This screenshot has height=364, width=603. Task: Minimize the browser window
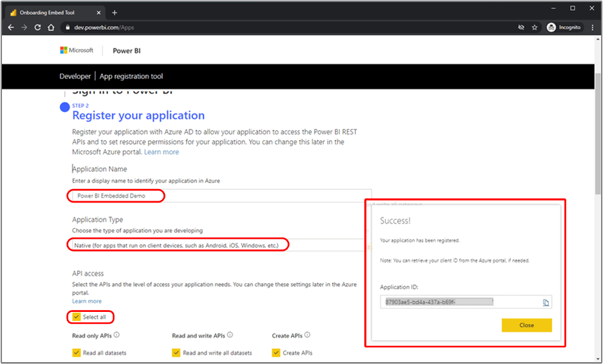click(553, 8)
